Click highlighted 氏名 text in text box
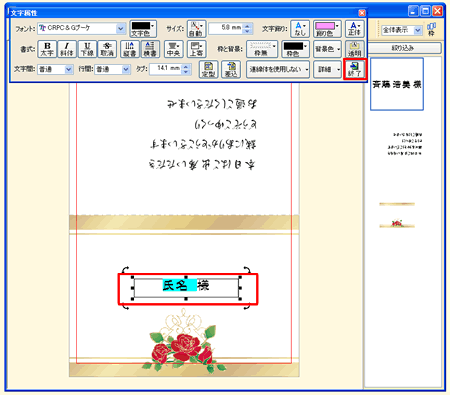Image resolution: width=450 pixels, height=395 pixels. click(x=179, y=285)
